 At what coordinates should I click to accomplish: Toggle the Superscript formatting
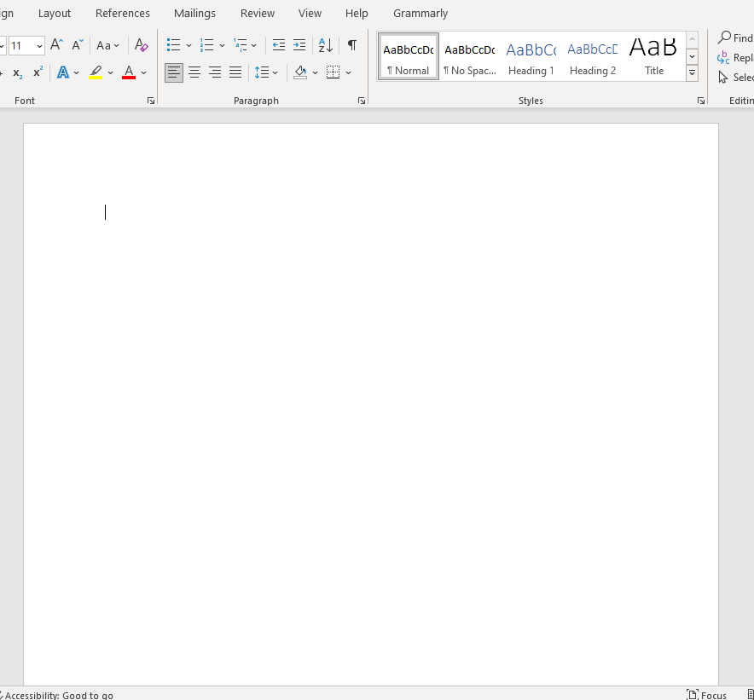(x=37, y=73)
